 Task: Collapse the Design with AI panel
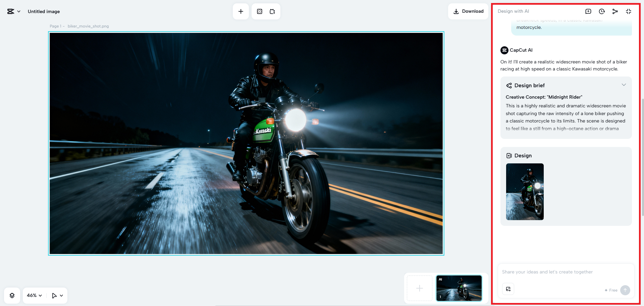click(628, 11)
